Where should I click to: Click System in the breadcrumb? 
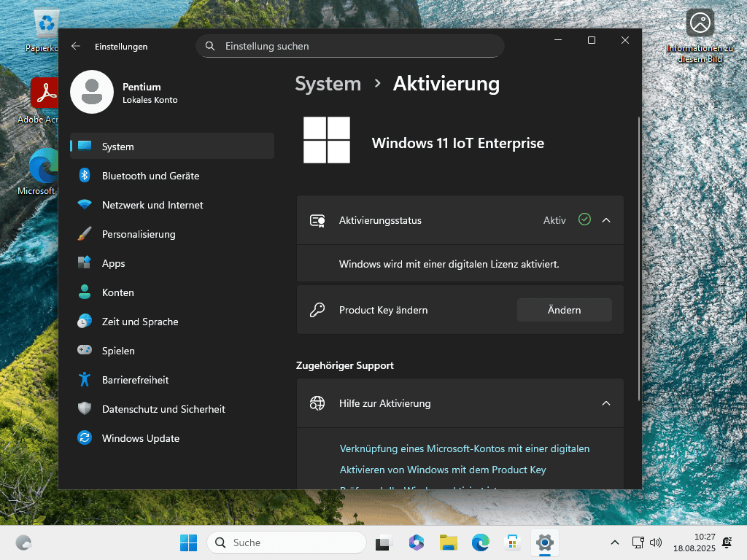tap(328, 84)
